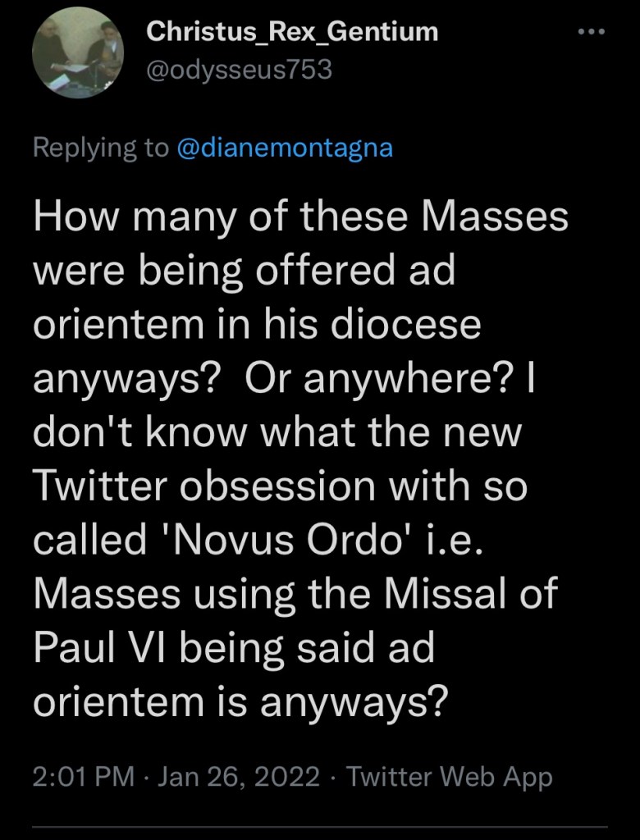This screenshot has height=840, width=640.
Task: Open the @dianemontagna mention link
Action: 285,148
